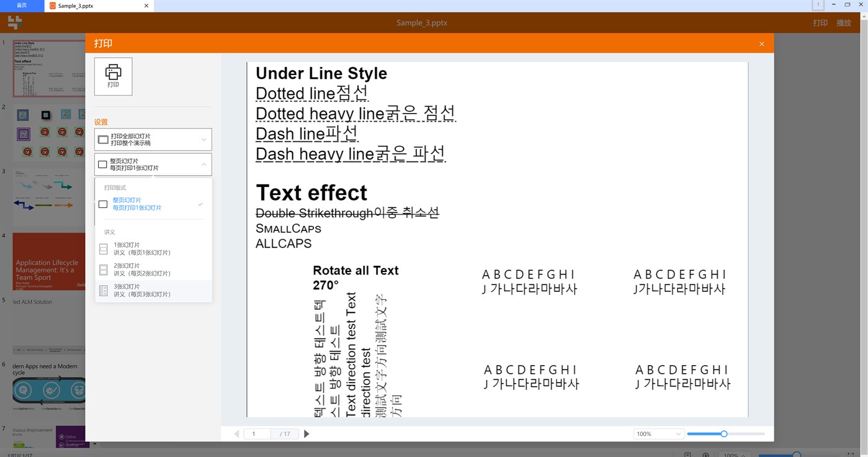Click the checkmark on current layout option

coord(200,203)
